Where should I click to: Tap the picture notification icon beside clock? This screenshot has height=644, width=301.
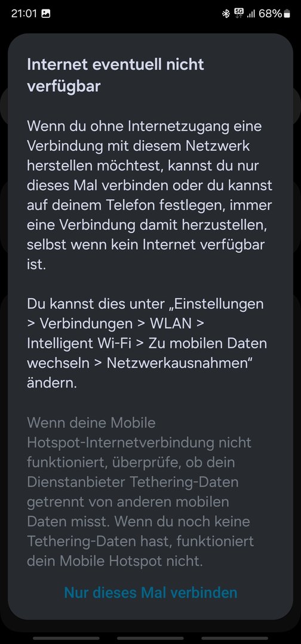point(45,14)
